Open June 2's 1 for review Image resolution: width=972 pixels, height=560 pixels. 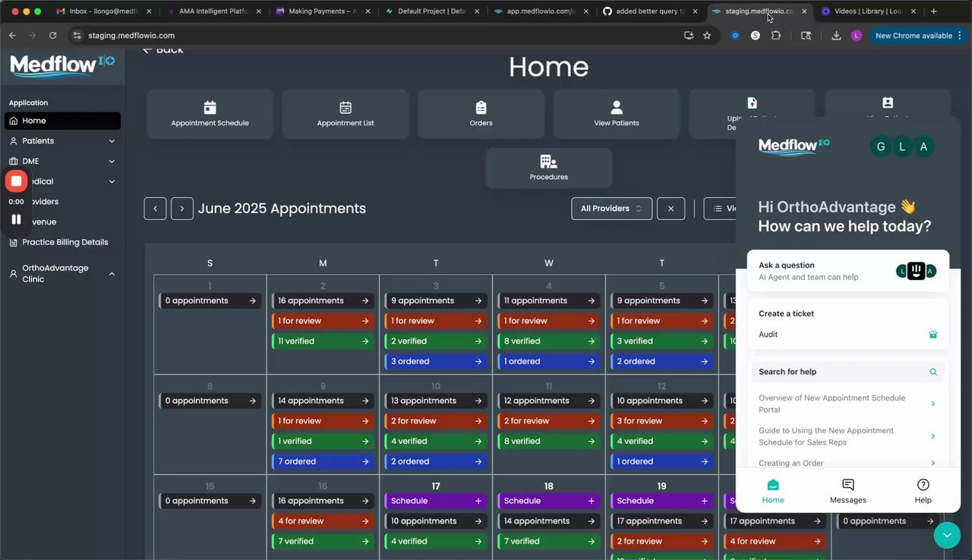[323, 321]
